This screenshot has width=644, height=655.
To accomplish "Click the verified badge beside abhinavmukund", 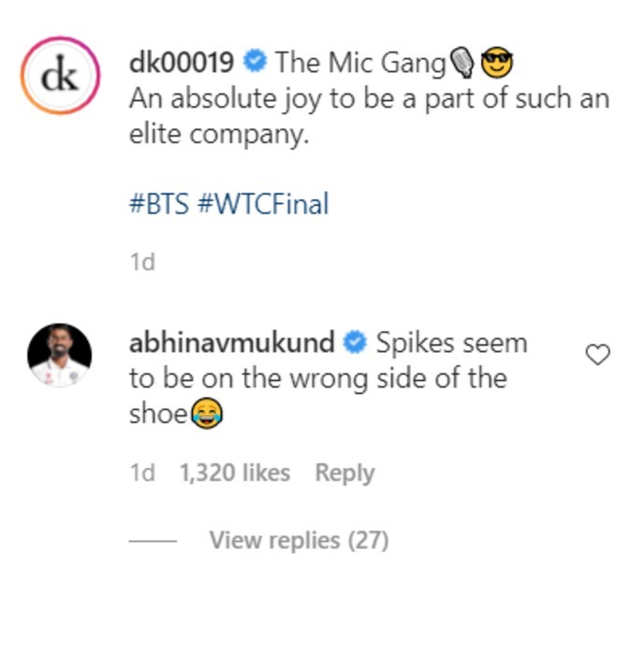I will pyautogui.click(x=356, y=343).
